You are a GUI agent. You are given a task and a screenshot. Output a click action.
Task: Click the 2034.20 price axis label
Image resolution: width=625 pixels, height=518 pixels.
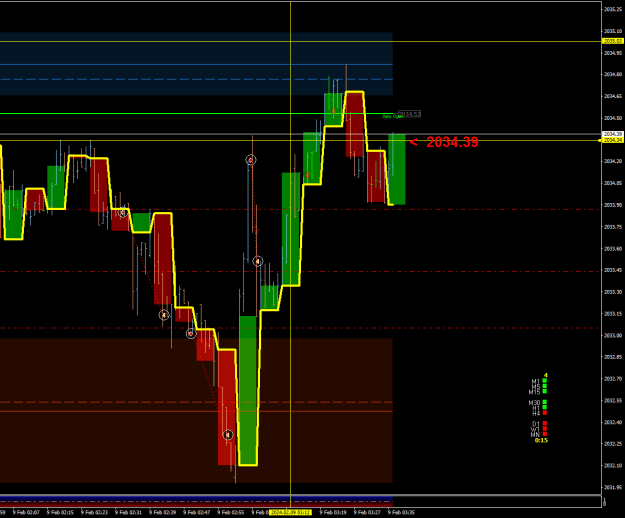point(613,161)
